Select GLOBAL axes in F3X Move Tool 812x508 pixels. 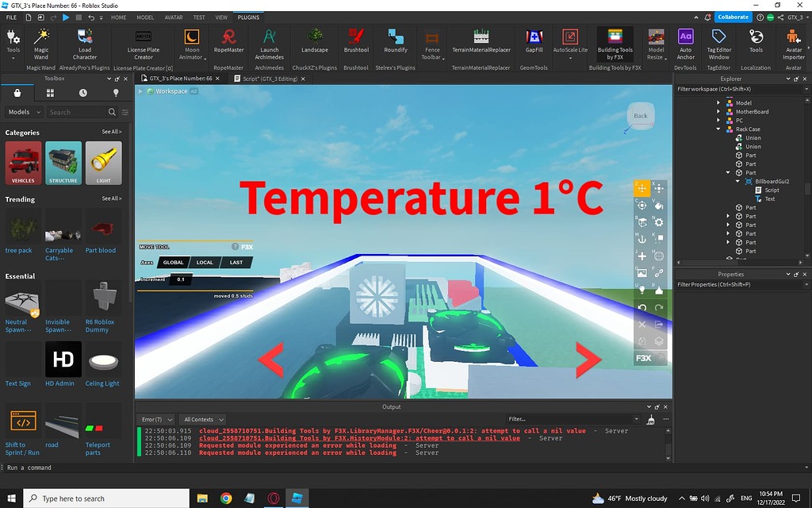click(173, 262)
